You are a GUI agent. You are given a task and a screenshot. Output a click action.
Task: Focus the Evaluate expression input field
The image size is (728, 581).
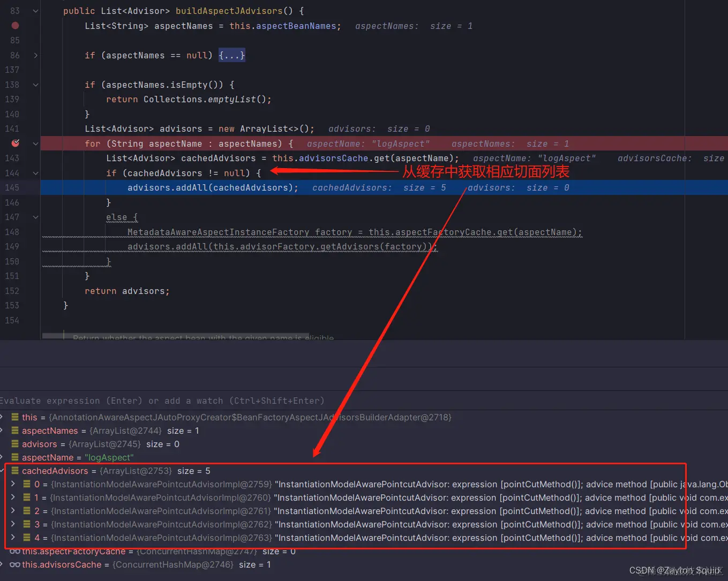pos(364,401)
